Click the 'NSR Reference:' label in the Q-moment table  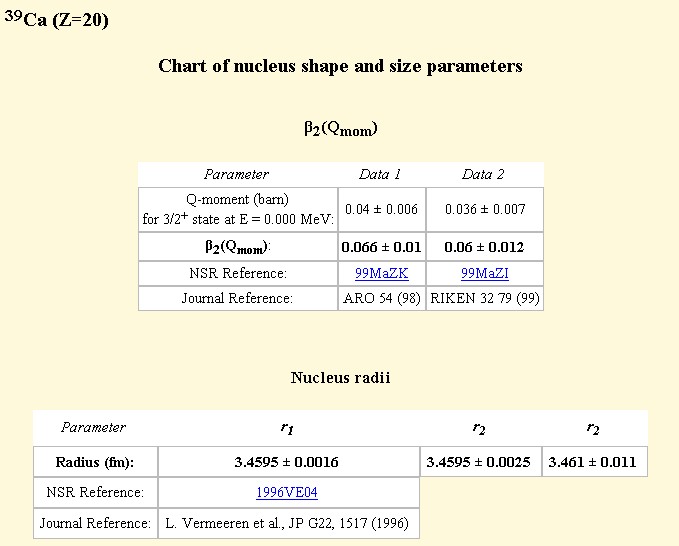click(238, 273)
